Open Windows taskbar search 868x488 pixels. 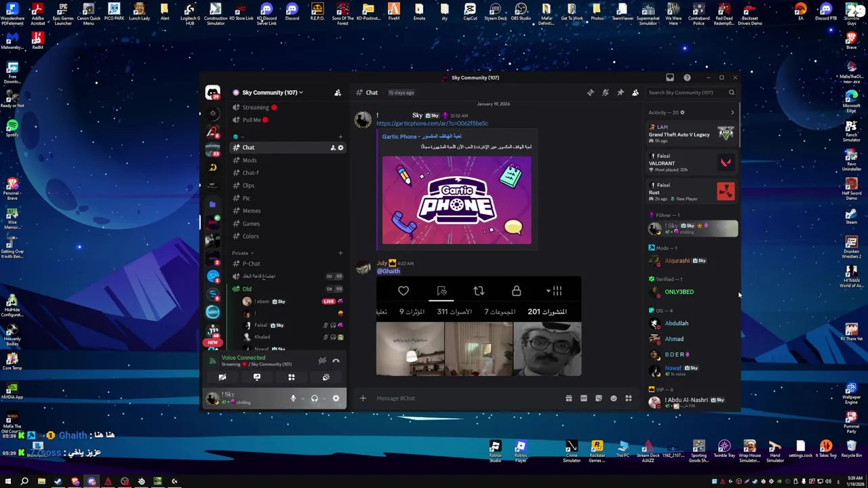24,482
